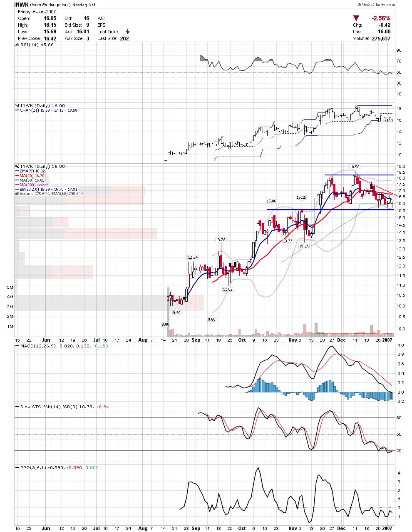Click the tallest grey volume bar in mid-November
Image resolution: width=412 pixels, height=532 pixels.
[316, 330]
